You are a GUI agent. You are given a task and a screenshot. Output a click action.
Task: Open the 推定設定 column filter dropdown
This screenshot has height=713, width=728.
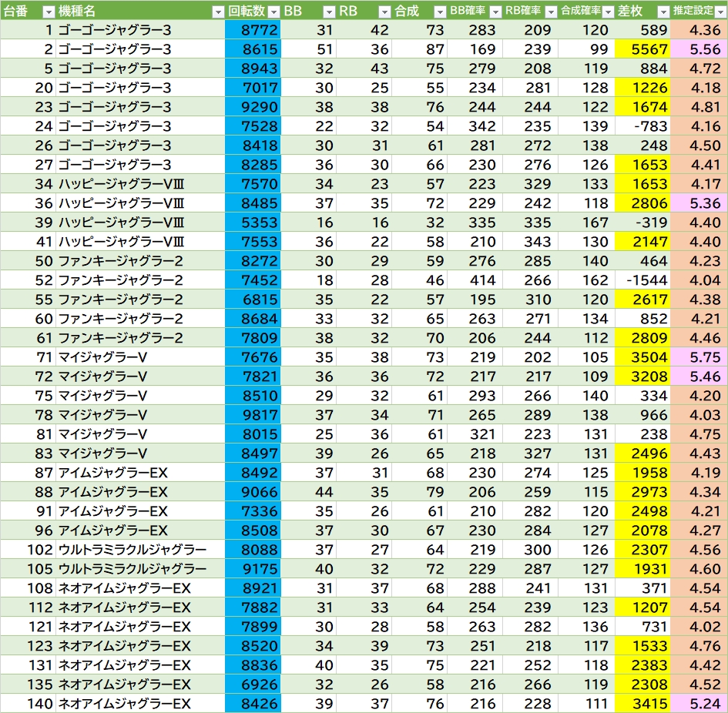pyautogui.click(x=720, y=12)
